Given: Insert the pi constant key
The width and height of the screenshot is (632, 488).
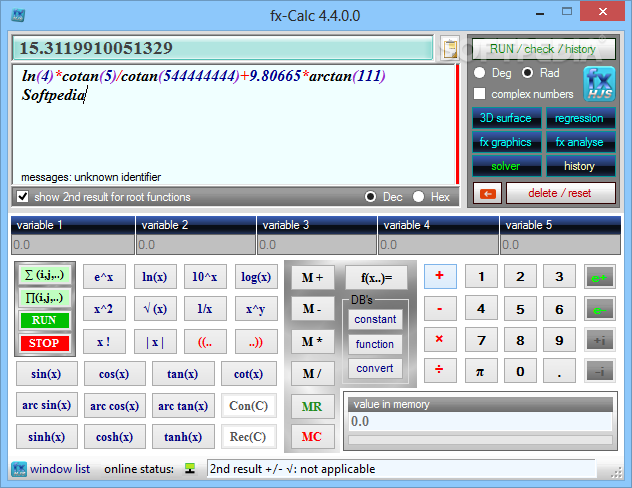Looking at the screenshot, I should point(480,370).
